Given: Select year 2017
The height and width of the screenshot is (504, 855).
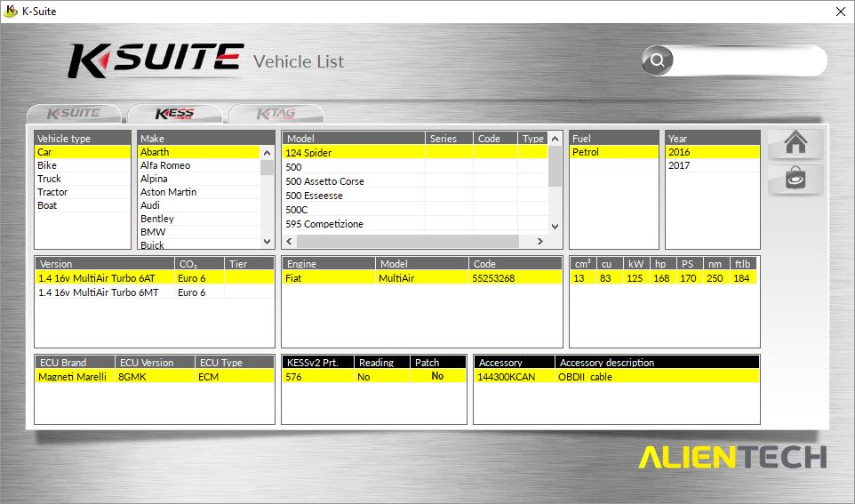Looking at the screenshot, I should point(679,165).
